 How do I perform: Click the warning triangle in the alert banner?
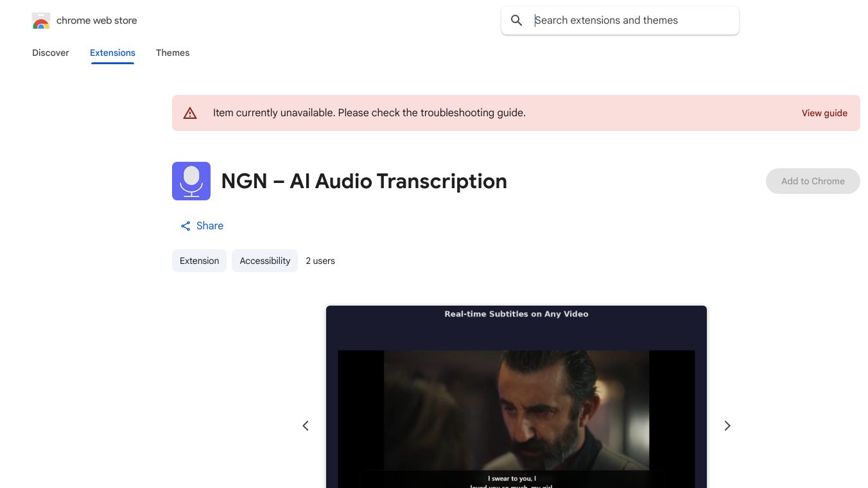tap(190, 113)
